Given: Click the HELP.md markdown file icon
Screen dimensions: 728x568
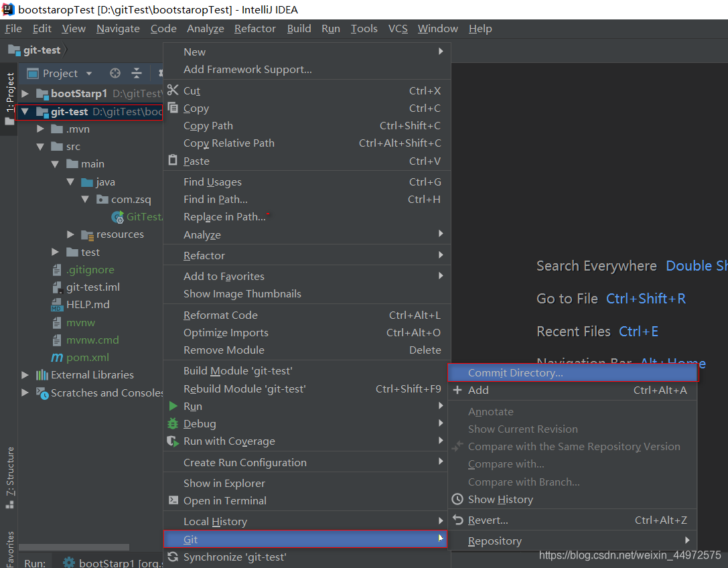Looking at the screenshot, I should 57,305.
